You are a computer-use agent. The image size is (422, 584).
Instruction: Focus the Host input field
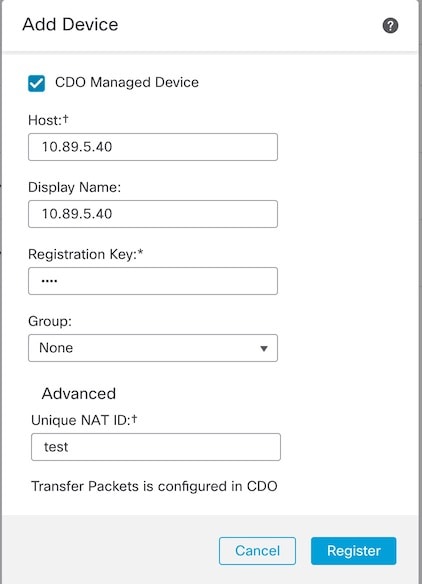(153, 147)
